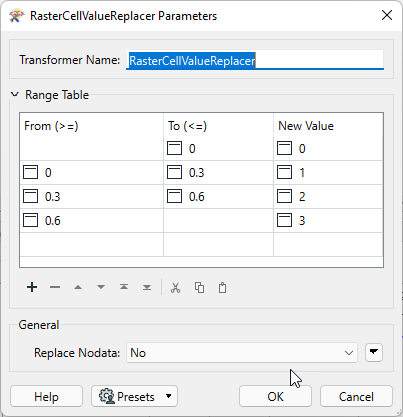This screenshot has height=417, width=403.
Task: Remove selected row with minus icon
Action: [x=55, y=287]
